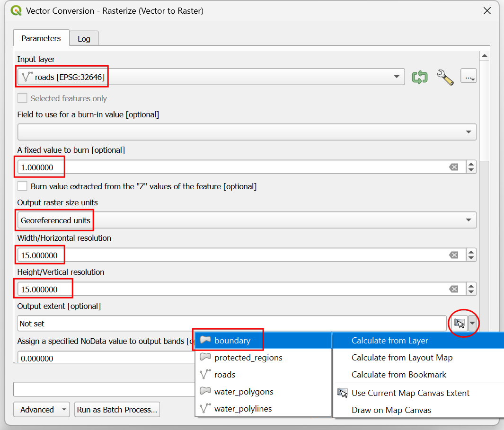Switch to the Log tab
The image size is (504, 430).
[x=84, y=39]
